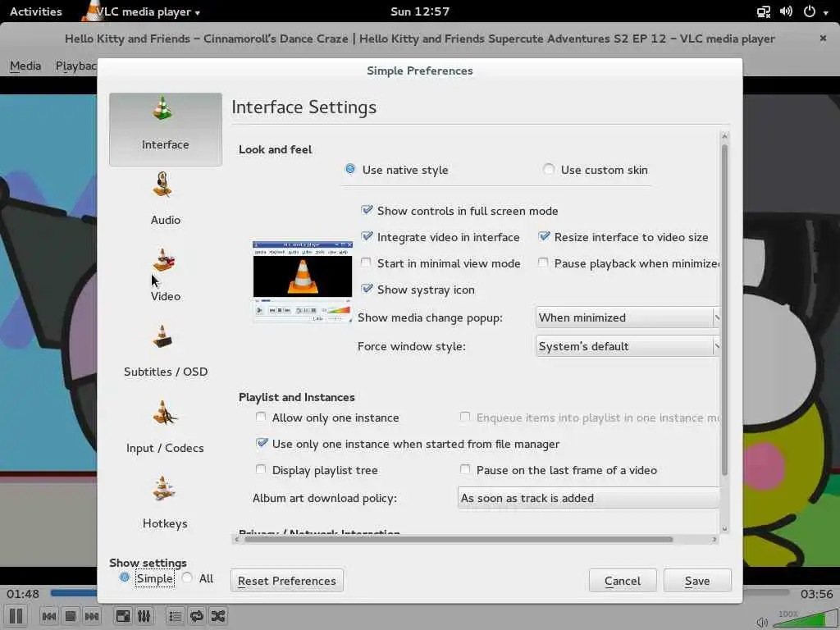Screen dimensions: 840x630
Task: Open Album art download policy dropdown
Action: (588, 498)
